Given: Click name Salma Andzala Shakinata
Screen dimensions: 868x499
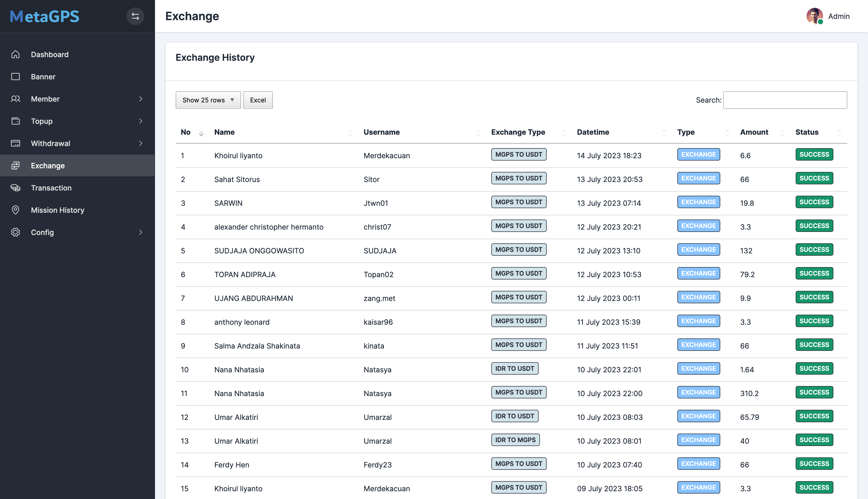Looking at the screenshot, I should 257,346.
